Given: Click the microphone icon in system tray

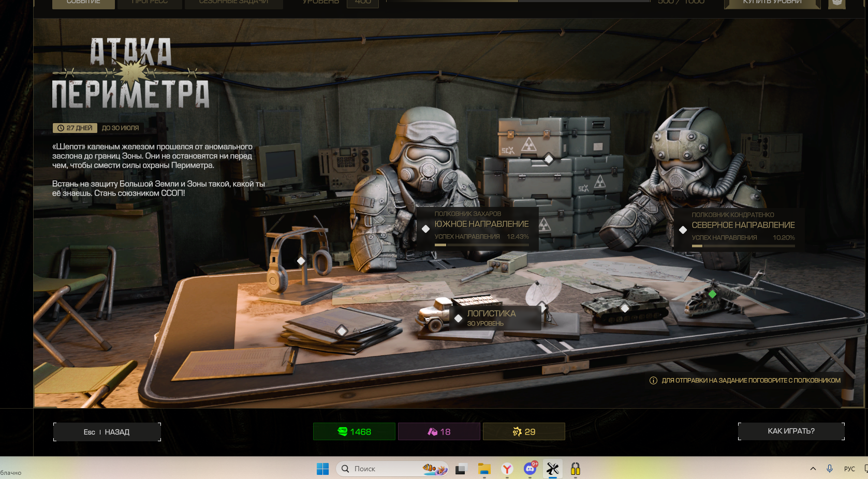Looking at the screenshot, I should (830, 469).
